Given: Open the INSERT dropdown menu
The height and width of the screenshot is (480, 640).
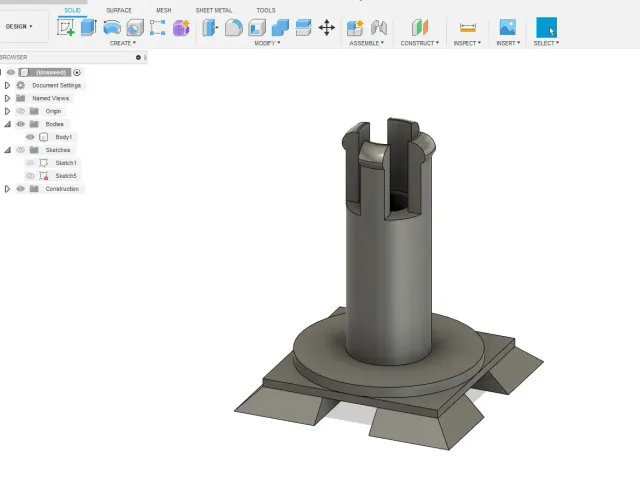Looking at the screenshot, I should click(508, 43).
